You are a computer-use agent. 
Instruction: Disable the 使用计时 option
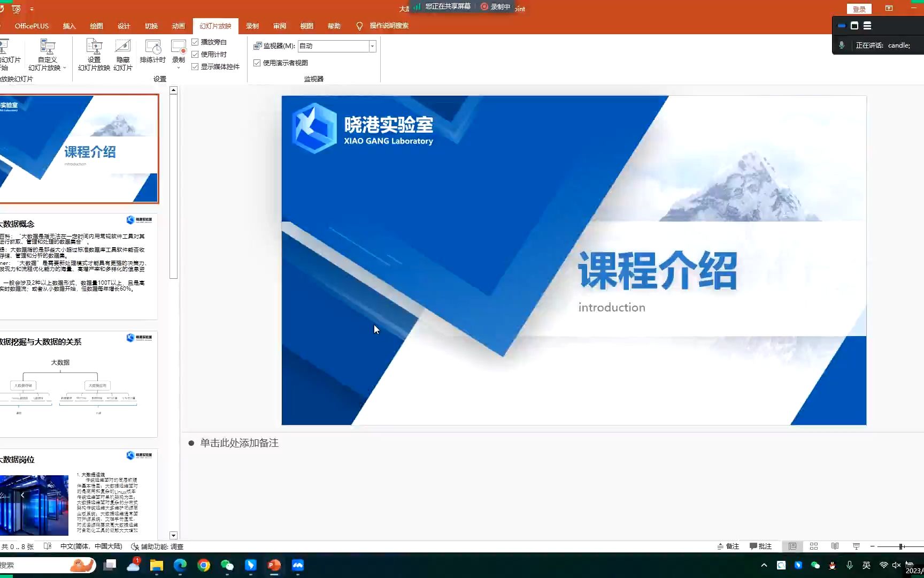(195, 54)
